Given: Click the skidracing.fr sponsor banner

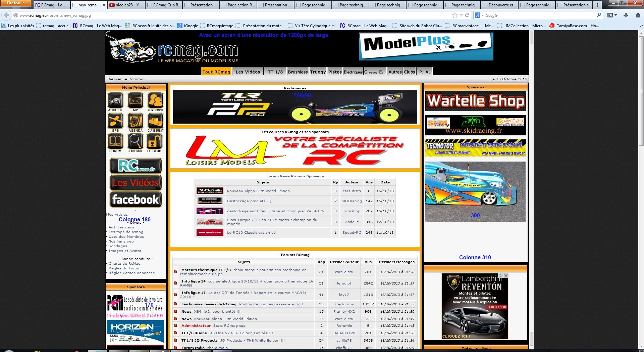Looking at the screenshot, I should pyautogui.click(x=475, y=125).
